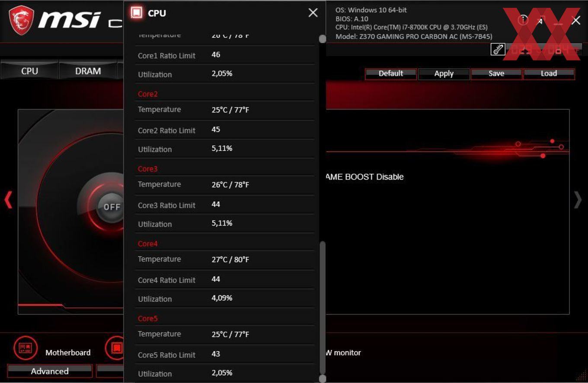
Task: Select the Core4 section heading
Action: [148, 244]
